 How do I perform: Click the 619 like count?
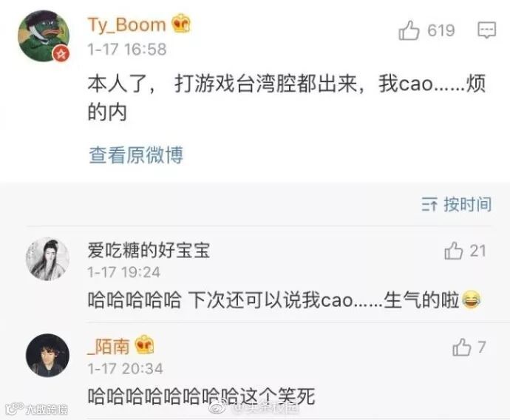(441, 30)
